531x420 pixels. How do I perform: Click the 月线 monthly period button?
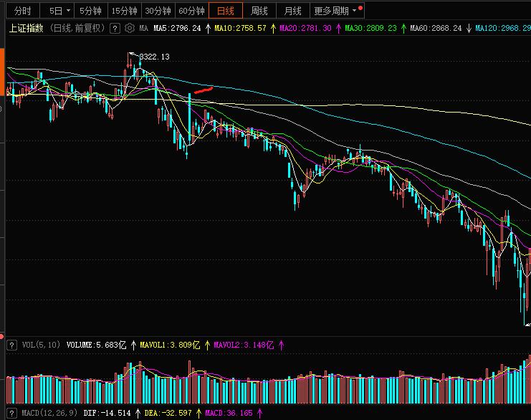pos(292,11)
